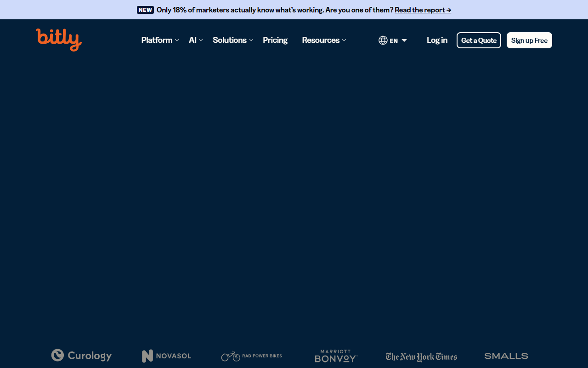This screenshot has width=588, height=368.
Task: Expand the AI menu chevron
Action: 201,40
